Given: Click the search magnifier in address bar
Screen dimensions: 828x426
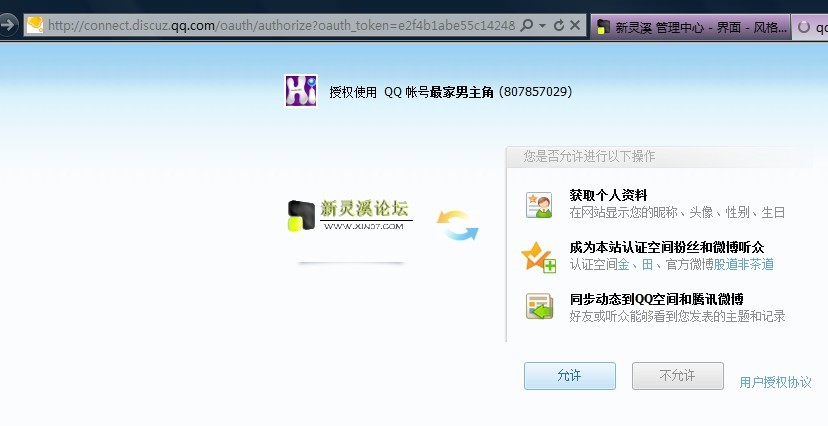Looking at the screenshot, I should [x=526, y=25].
